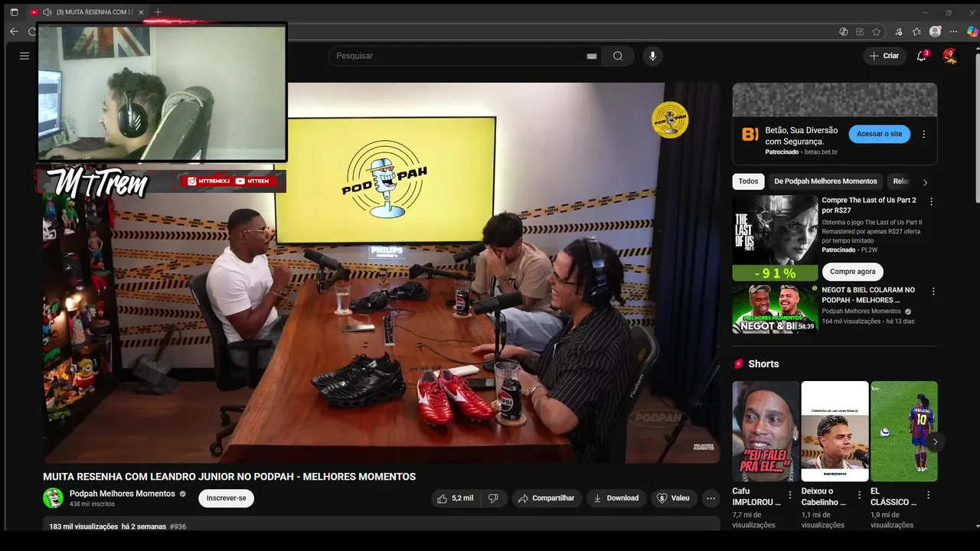Viewport: 980px width, 551px height.
Task: Add page to favorites with star
Action: (877, 31)
